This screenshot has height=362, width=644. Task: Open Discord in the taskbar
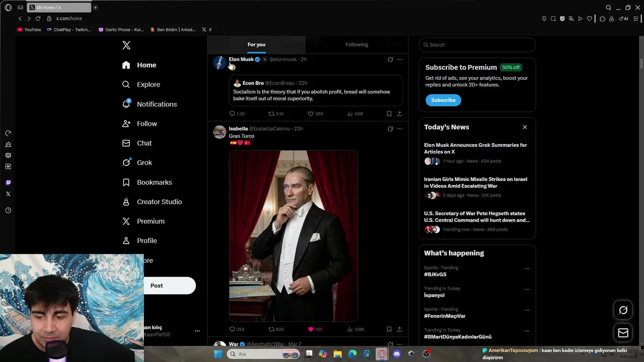[x=396, y=354]
